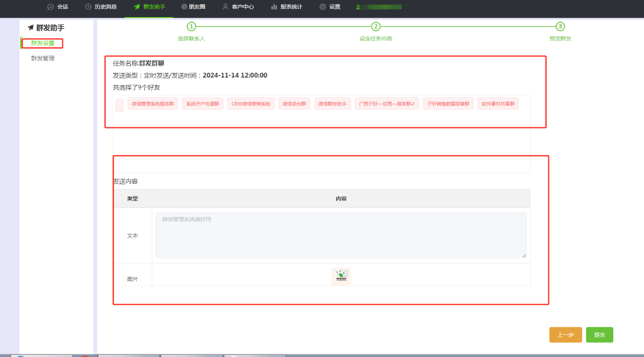Select the CRM微信营销系统 tag
The width and height of the screenshot is (644, 357).
click(251, 104)
